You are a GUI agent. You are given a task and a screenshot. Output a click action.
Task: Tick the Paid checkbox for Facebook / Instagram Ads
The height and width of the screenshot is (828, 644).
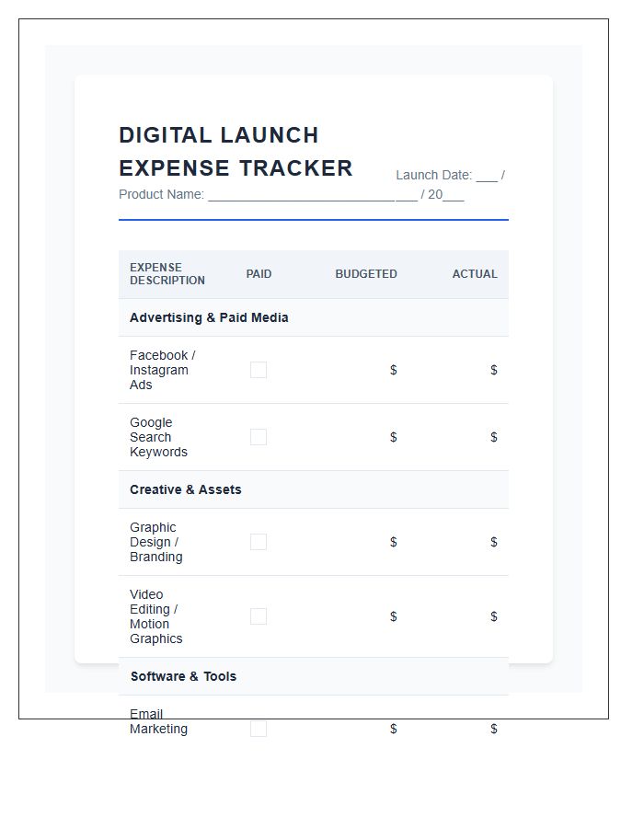(x=259, y=370)
